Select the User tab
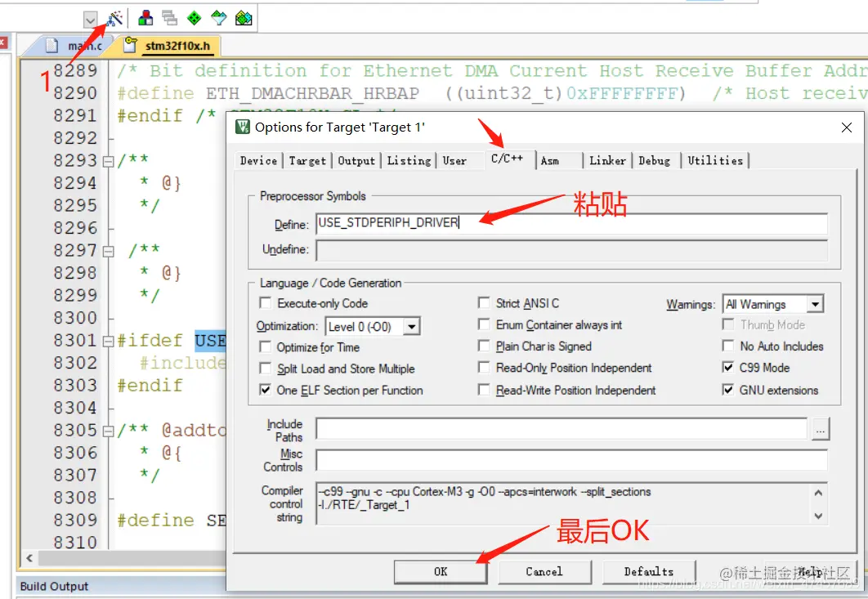This screenshot has height=599, width=868. tap(454, 160)
